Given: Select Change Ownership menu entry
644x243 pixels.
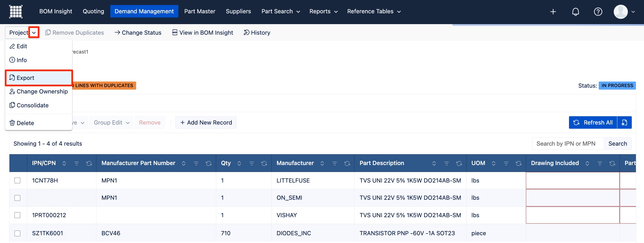Looking at the screenshot, I should coord(39,92).
